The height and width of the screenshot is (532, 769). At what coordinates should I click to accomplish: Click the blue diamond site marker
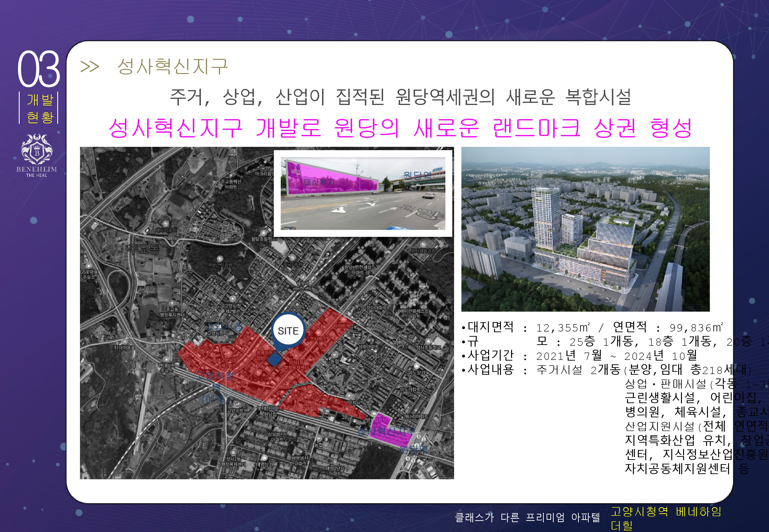click(x=275, y=360)
